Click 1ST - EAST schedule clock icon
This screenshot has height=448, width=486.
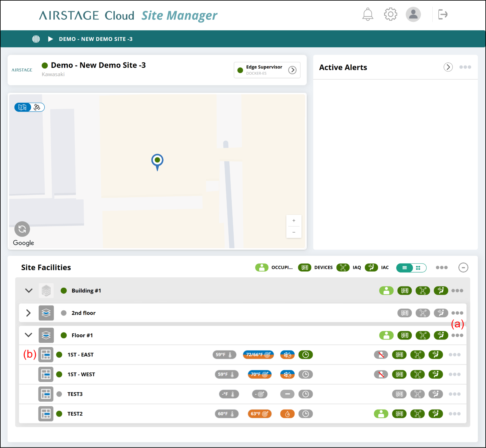(305, 355)
